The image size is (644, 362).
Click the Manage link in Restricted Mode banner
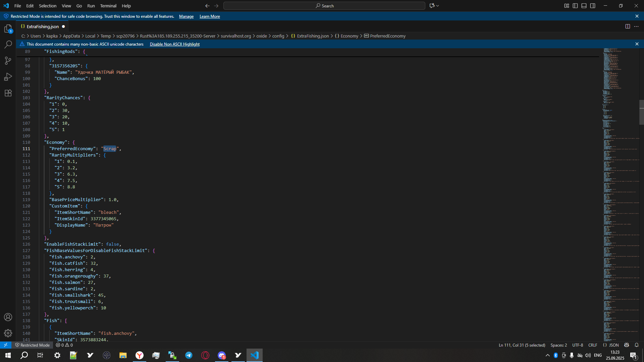[x=186, y=16]
